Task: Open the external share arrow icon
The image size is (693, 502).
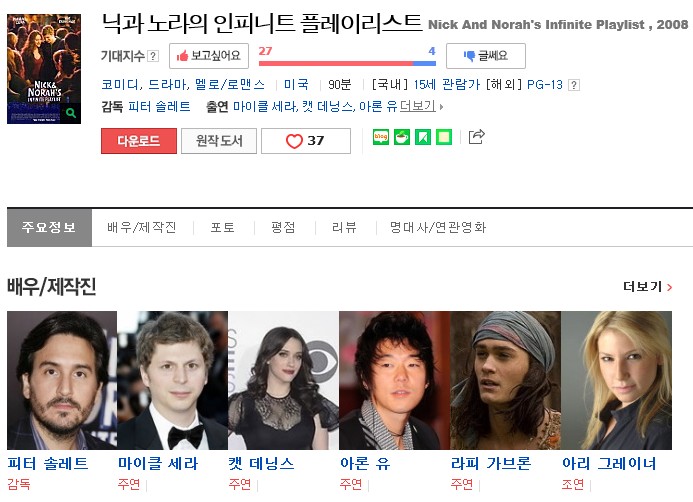Action: click(476, 137)
